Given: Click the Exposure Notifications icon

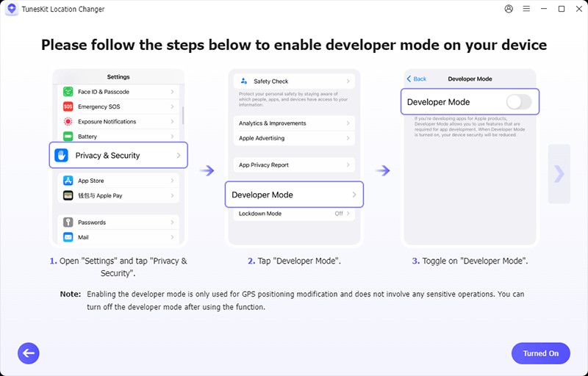Looking at the screenshot, I should (x=68, y=122).
